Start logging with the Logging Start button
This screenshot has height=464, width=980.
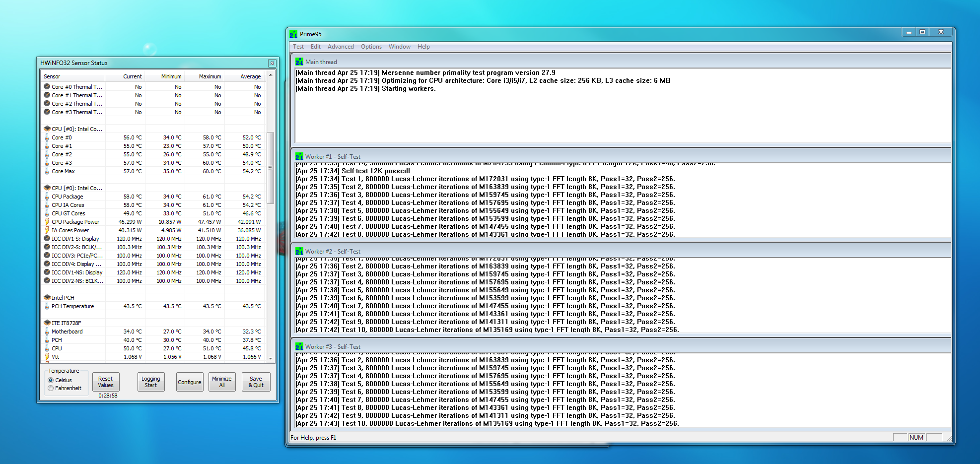coord(150,382)
